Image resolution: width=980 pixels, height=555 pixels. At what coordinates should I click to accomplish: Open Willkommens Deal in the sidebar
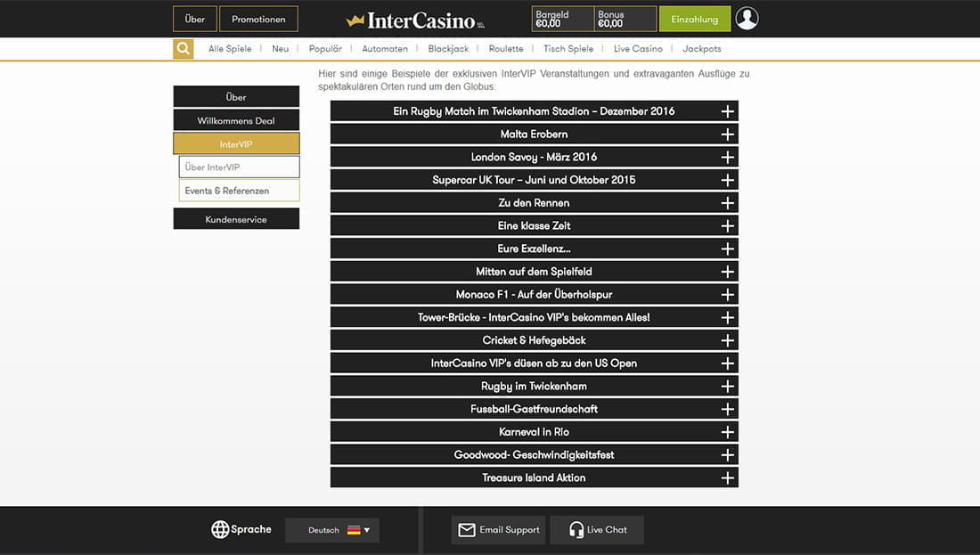tap(236, 120)
